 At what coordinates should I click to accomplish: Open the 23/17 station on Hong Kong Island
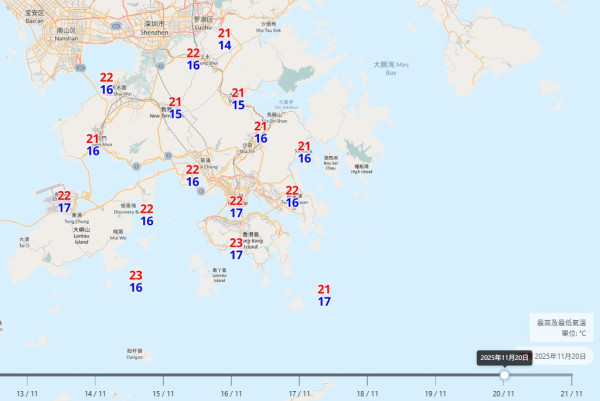point(236,249)
